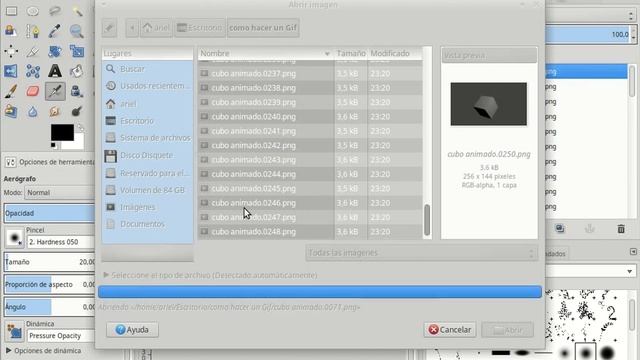Select Buscar in the Lugares list
Image resolution: width=640 pixels, height=360 pixels.
pos(147,69)
